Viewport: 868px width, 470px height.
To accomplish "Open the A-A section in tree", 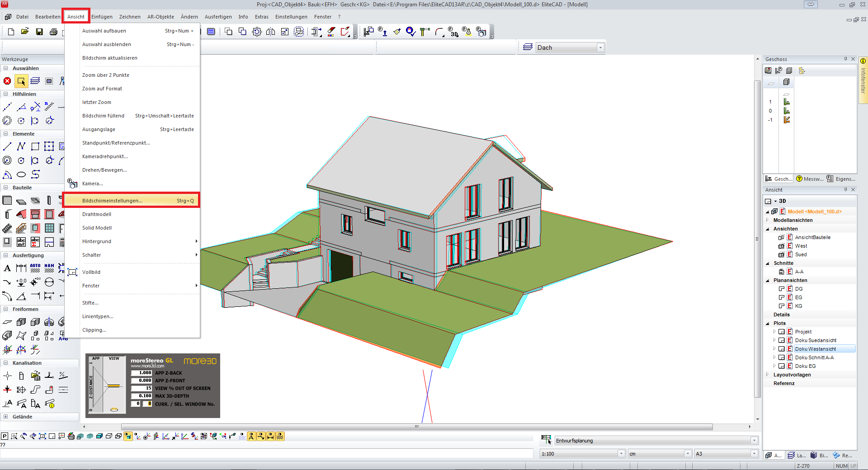I will point(799,272).
